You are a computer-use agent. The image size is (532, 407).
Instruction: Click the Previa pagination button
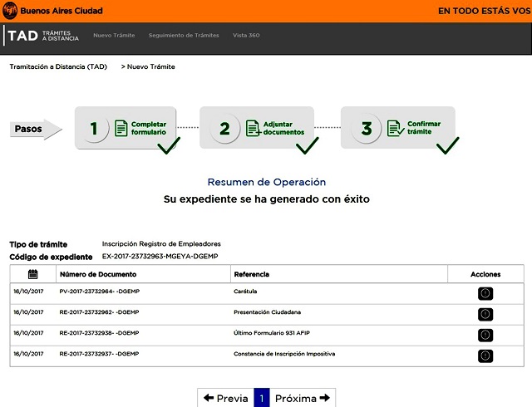click(225, 398)
